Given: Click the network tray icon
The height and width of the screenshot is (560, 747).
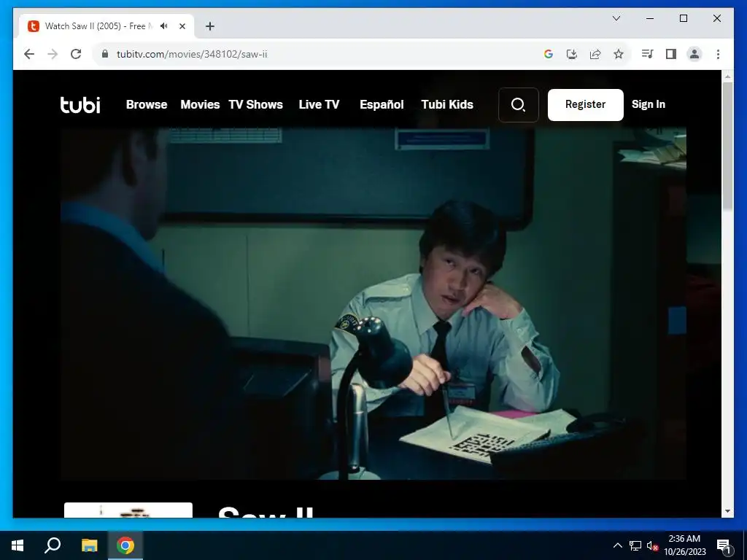Looking at the screenshot, I should [x=635, y=545].
